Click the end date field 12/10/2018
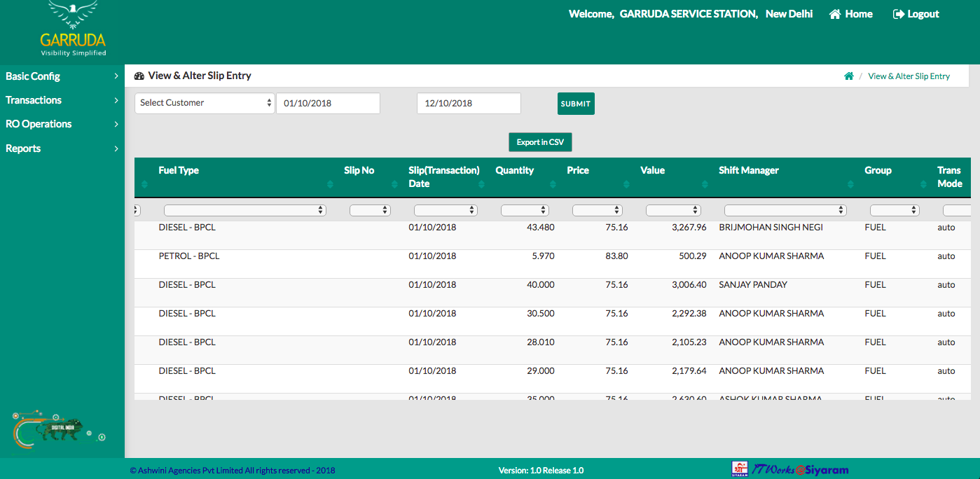980x479 pixels. (469, 103)
